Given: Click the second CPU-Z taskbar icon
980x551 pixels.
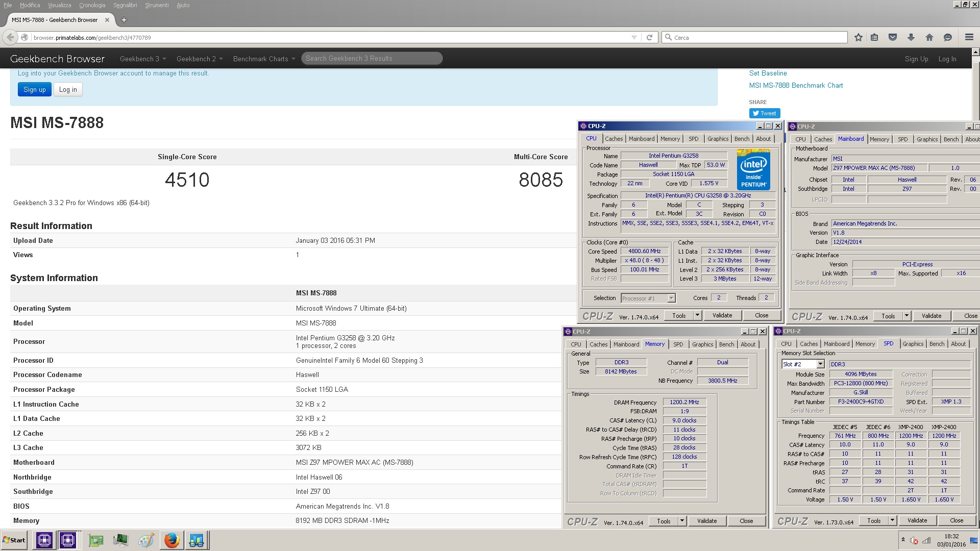Looking at the screenshot, I should 67,540.
